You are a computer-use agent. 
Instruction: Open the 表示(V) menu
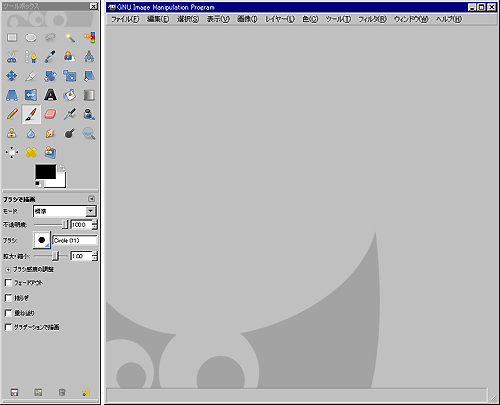pos(218,19)
